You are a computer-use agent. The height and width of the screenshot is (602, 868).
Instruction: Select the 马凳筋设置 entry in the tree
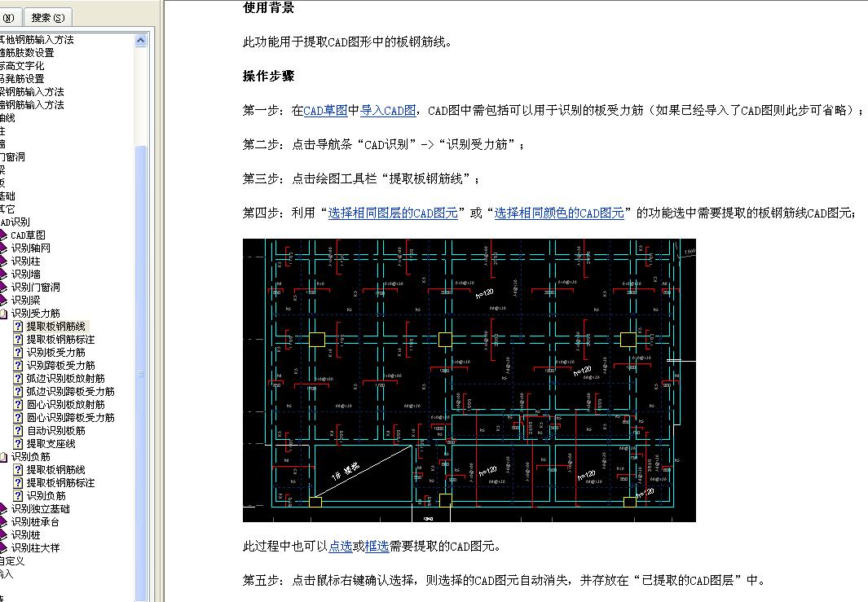click(x=21, y=79)
